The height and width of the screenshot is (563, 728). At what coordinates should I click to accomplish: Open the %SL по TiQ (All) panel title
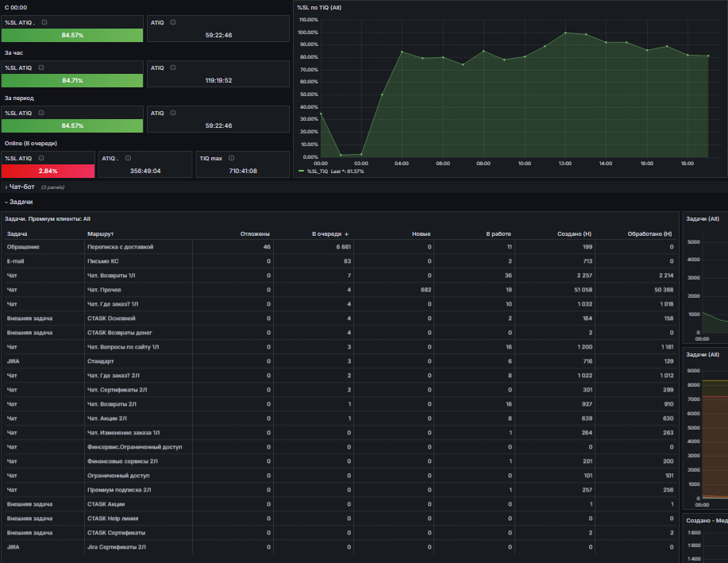(319, 7)
